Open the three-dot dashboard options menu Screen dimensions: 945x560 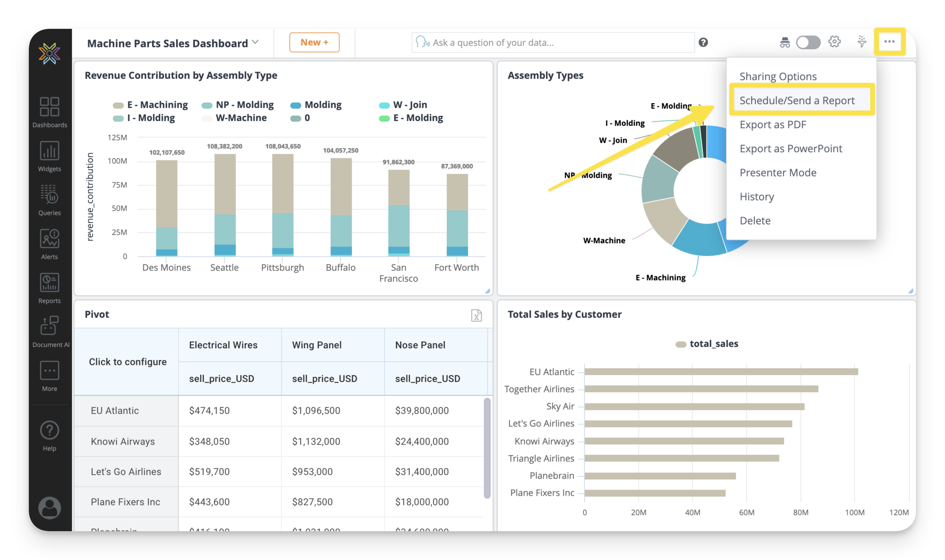click(889, 42)
